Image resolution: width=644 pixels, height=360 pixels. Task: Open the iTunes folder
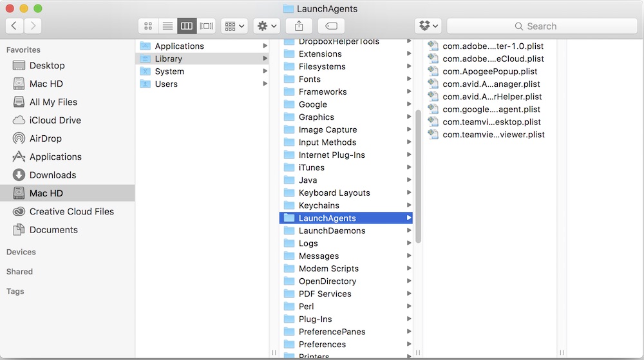pyautogui.click(x=346, y=167)
